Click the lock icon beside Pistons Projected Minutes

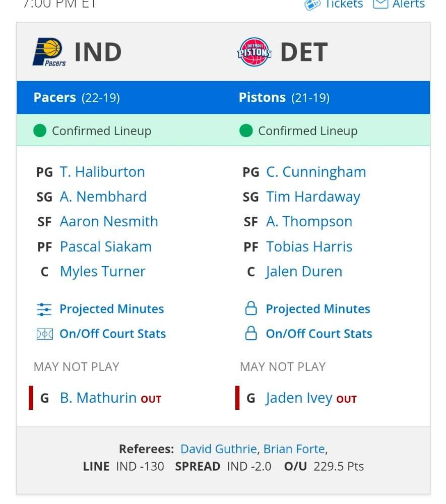pyautogui.click(x=250, y=309)
